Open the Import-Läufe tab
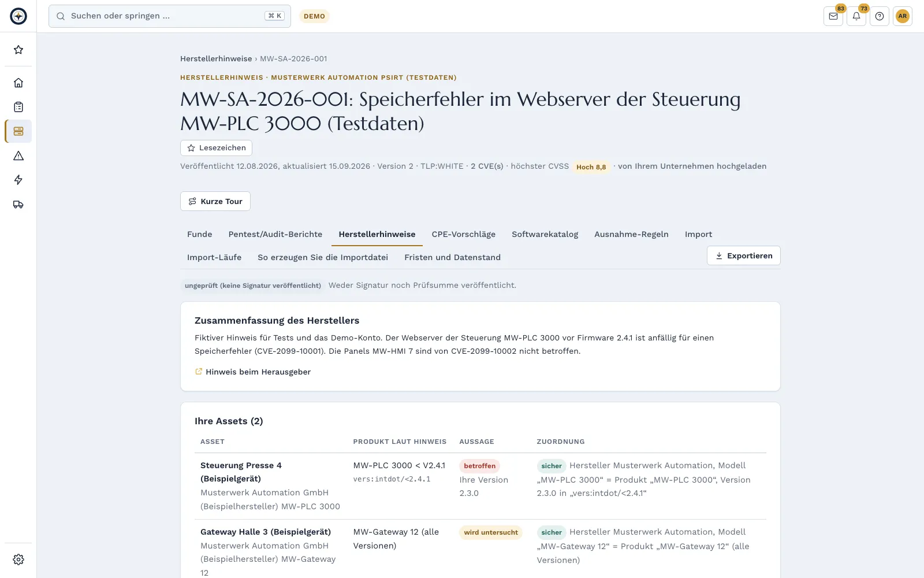The height and width of the screenshot is (578, 924). click(214, 257)
